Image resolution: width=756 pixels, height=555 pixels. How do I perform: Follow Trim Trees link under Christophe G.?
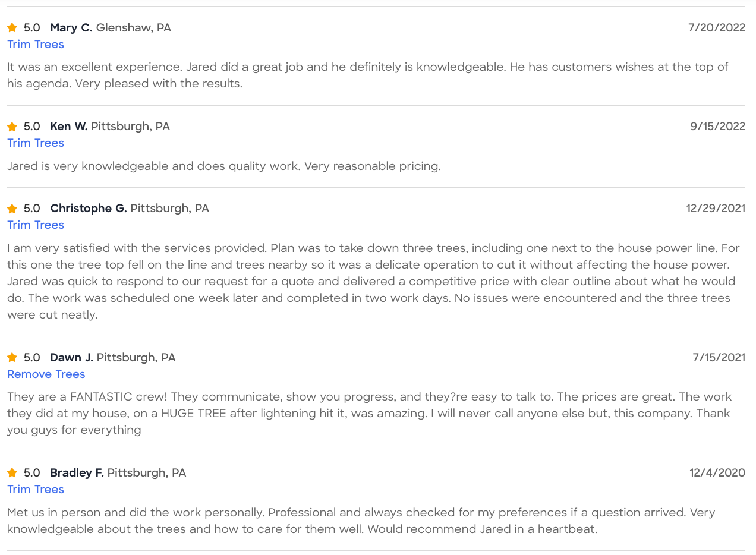(36, 225)
